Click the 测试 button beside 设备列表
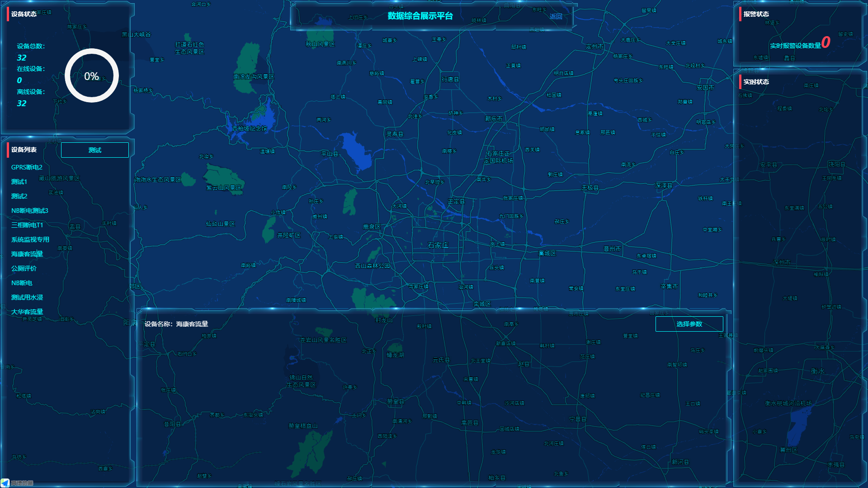This screenshot has width=868, height=488. (94, 150)
